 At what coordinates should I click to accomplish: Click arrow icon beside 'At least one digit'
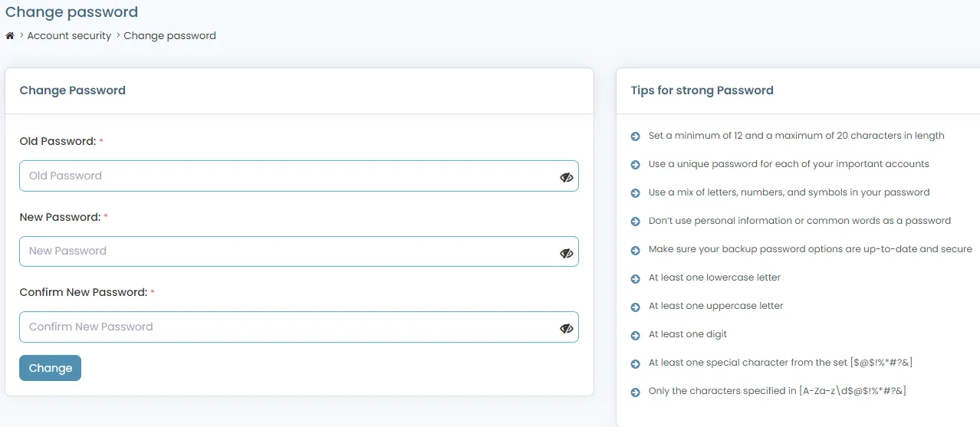tap(635, 335)
